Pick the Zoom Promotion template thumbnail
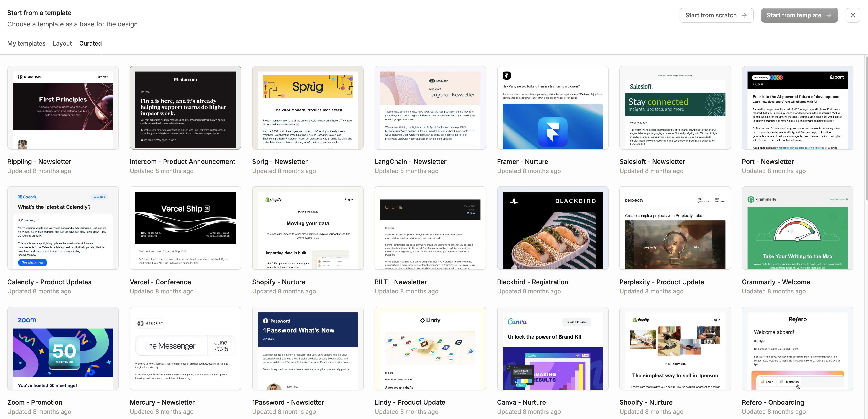Viewport: 868px width, 419px height. tap(63, 348)
